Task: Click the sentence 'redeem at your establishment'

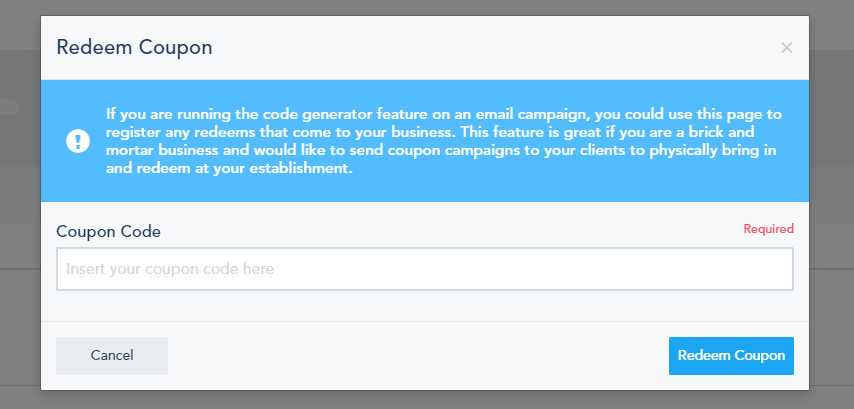Action: [241, 169]
